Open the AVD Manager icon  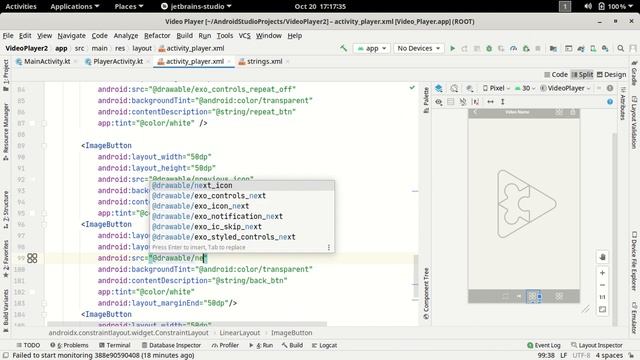click(593, 48)
